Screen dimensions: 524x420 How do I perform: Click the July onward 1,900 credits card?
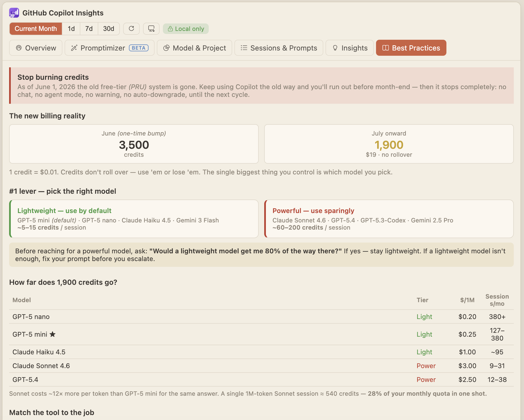[x=389, y=144]
